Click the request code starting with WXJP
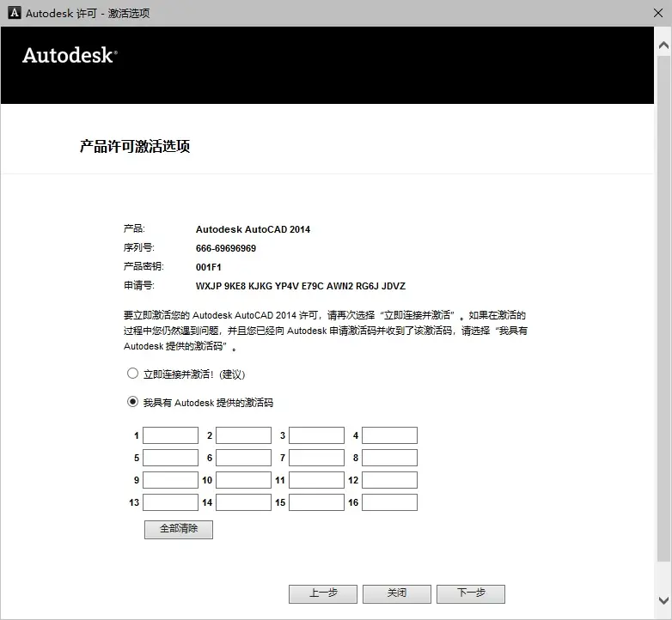The image size is (672, 620). tap(301, 286)
